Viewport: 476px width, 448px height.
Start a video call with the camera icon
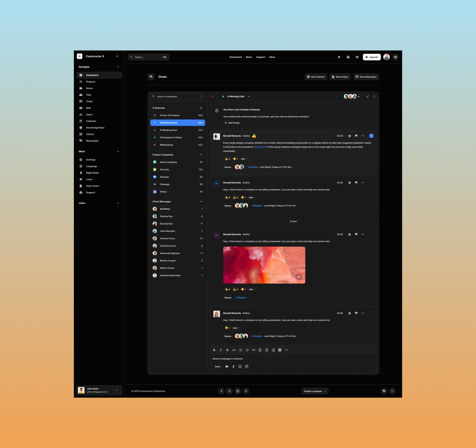(x=227, y=366)
